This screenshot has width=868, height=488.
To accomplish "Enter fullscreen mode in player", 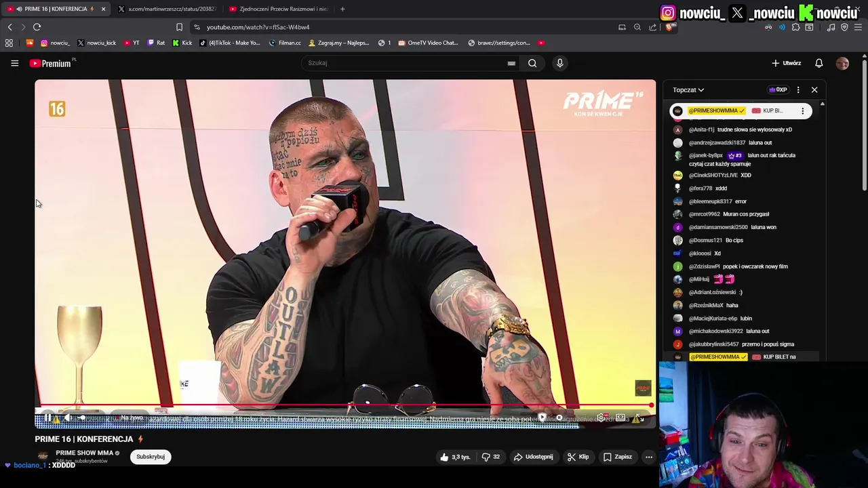I will tap(639, 418).
